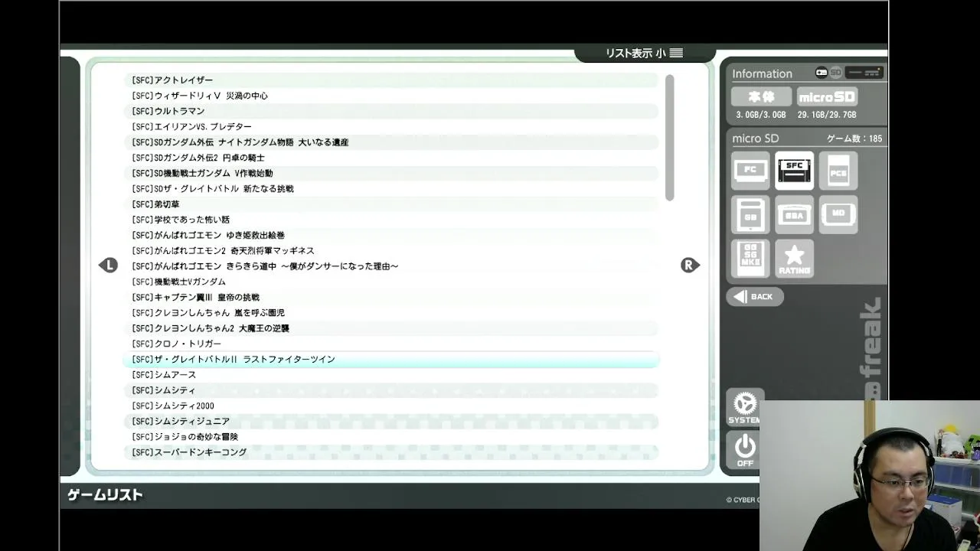This screenshot has width=980, height=551.
Task: Open the star RATING filter
Action: 794,259
